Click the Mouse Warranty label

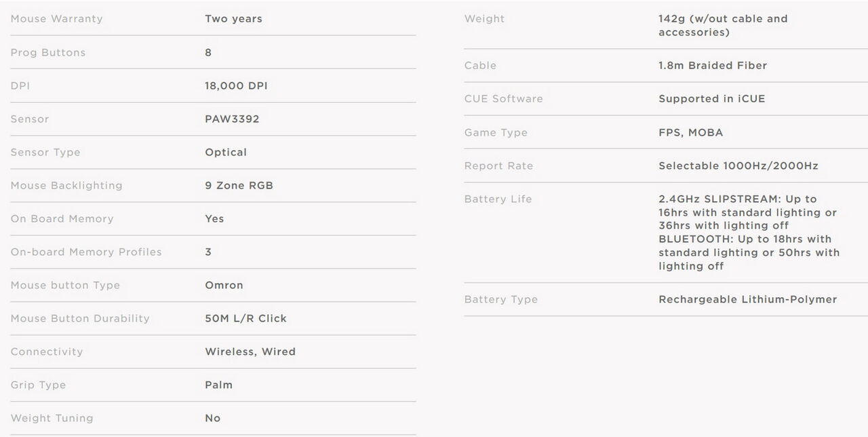56,19
